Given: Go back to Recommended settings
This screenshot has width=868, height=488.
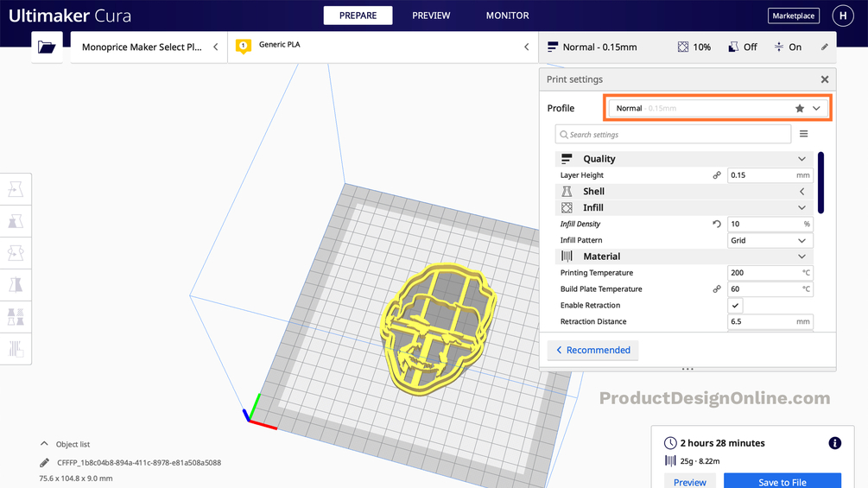Looking at the screenshot, I should coord(592,350).
